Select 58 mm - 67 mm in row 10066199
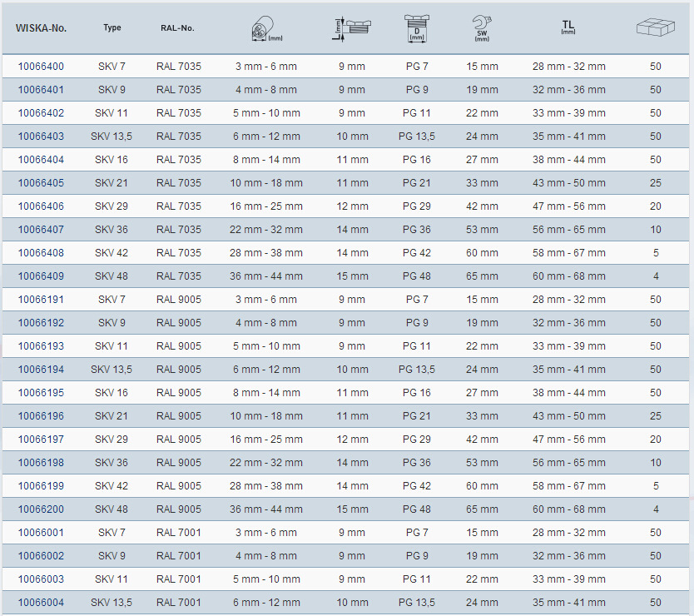 click(x=569, y=486)
